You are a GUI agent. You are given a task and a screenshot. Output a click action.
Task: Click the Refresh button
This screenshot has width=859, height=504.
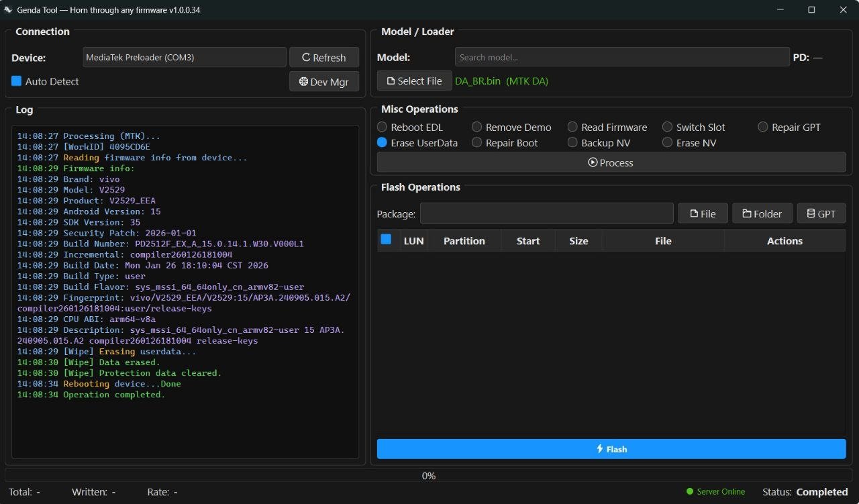323,58
